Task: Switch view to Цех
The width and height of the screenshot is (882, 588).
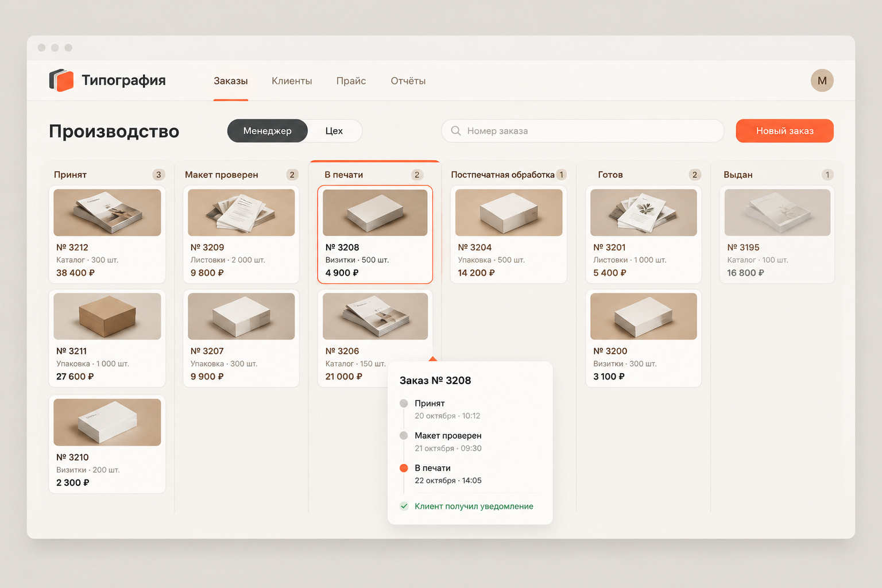Action: (334, 131)
